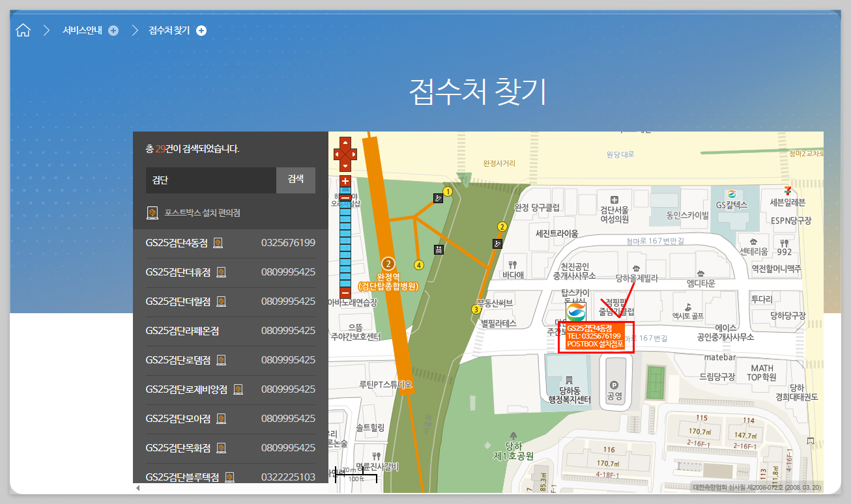Click the 당하동 행정복지센터 building icon
The image size is (851, 504).
click(x=569, y=379)
